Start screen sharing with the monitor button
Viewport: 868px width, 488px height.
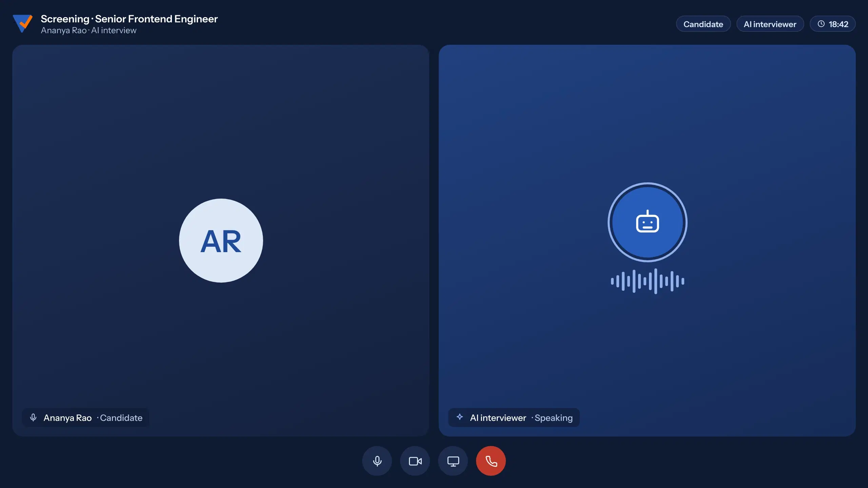(x=453, y=461)
